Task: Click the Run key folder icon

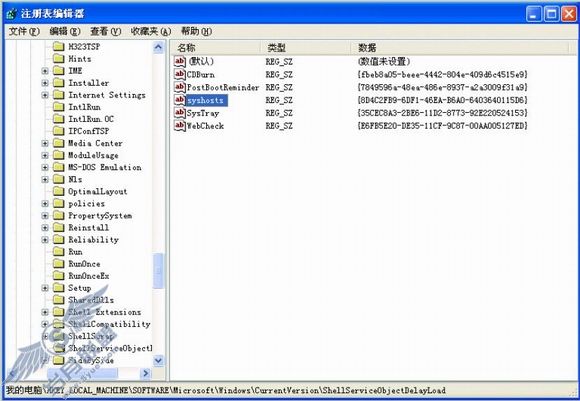Action: 58,252
